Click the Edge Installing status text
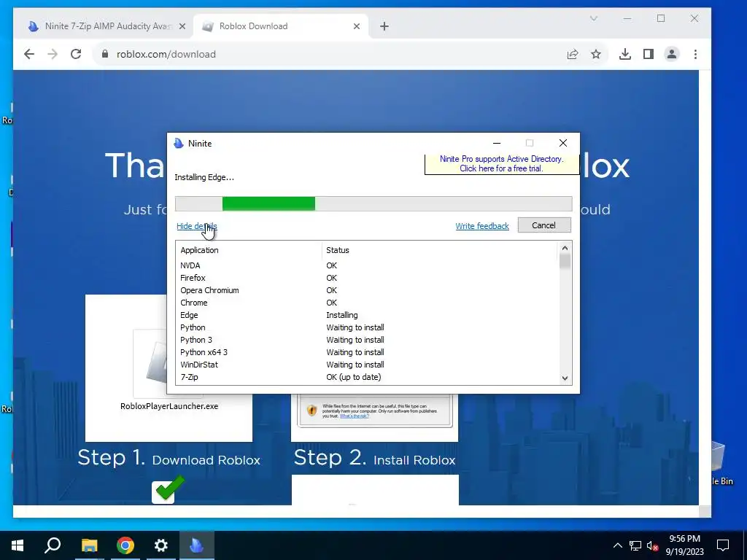The height and width of the screenshot is (560, 747). pyautogui.click(x=341, y=315)
